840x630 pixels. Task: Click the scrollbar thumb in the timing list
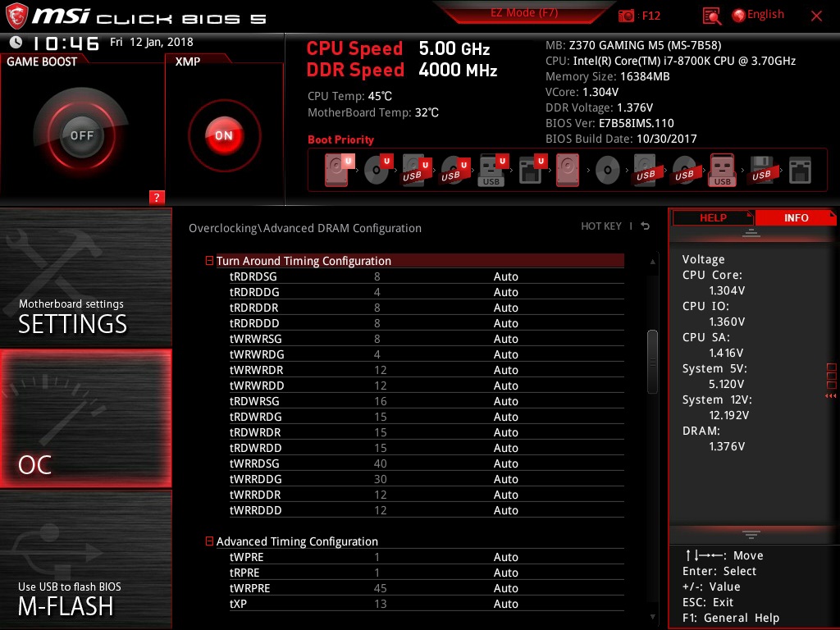(x=652, y=362)
